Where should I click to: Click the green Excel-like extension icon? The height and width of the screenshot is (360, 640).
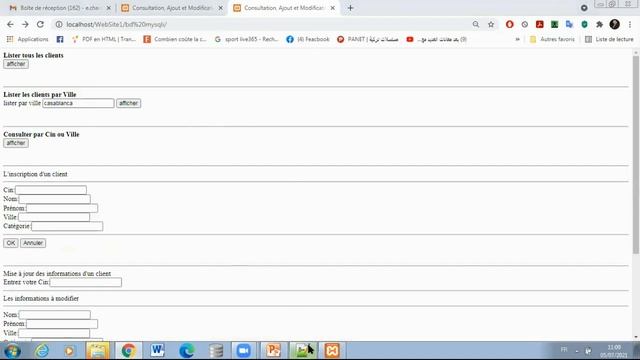pyautogui.click(x=554, y=24)
